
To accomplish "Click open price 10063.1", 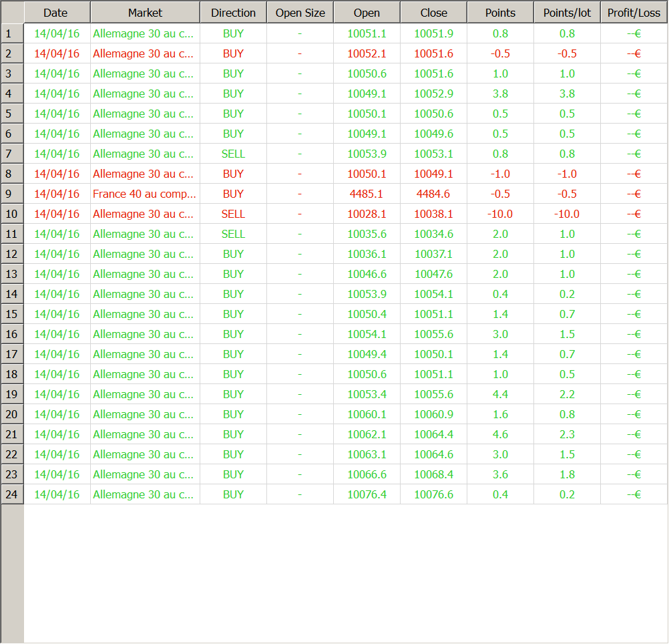I will tap(367, 454).
